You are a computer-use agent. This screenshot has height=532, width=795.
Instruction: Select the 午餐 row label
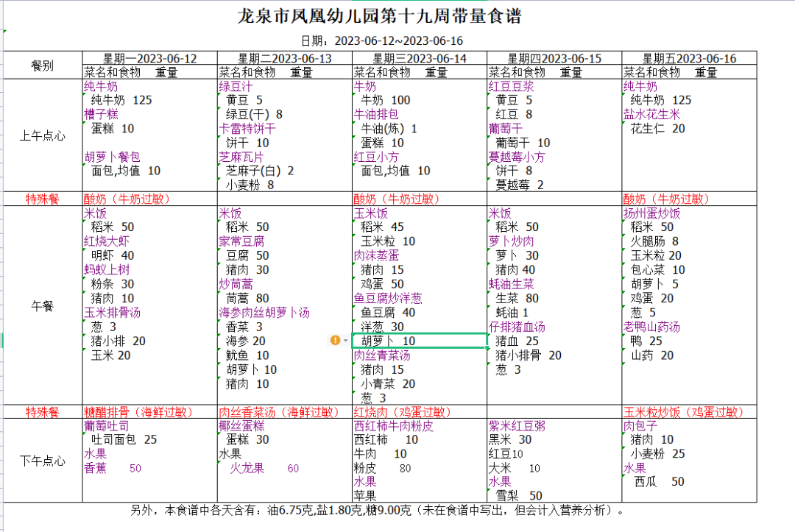[43, 305]
